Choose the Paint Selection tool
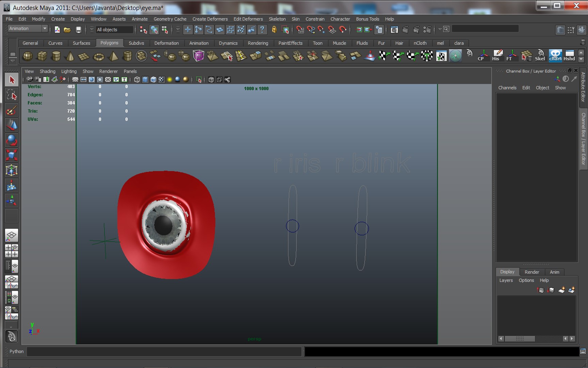Viewport: 588px width, 368px height. pos(12,110)
